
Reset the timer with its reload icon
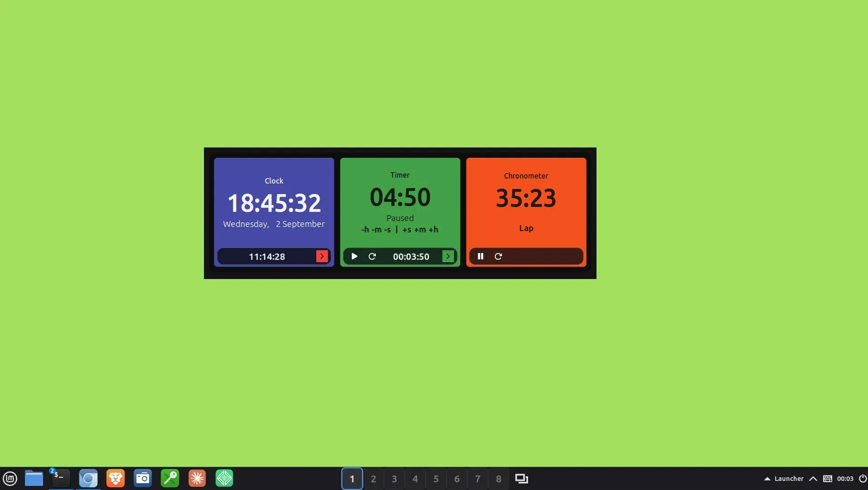(372, 256)
